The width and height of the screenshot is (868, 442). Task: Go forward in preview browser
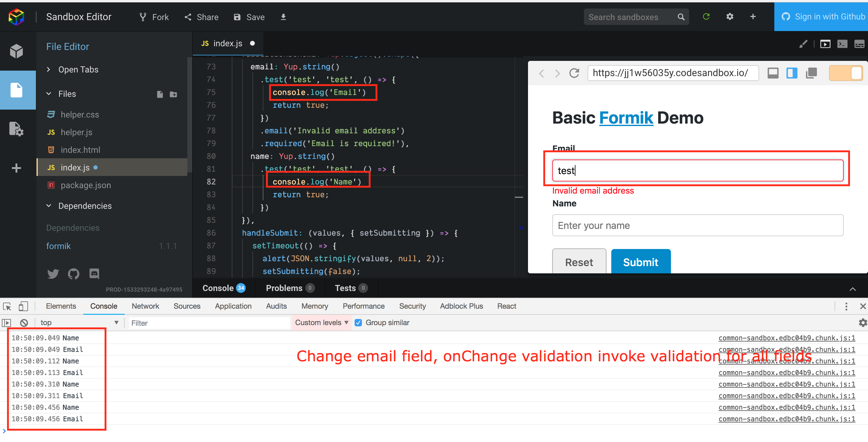(557, 73)
